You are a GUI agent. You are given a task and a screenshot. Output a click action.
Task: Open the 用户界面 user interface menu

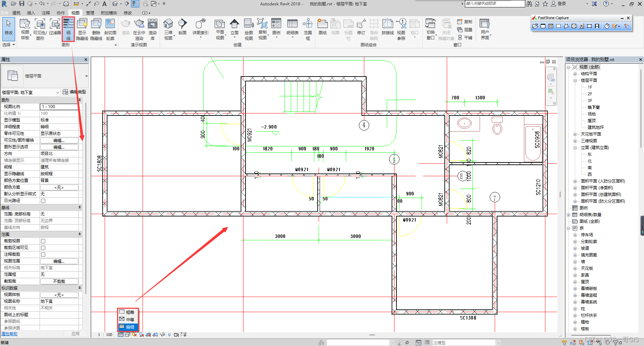pyautogui.click(x=485, y=29)
